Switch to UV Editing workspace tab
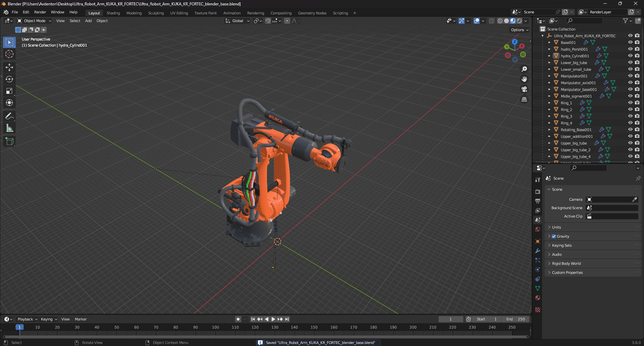Screen dimensions: 644x346 click(179, 13)
